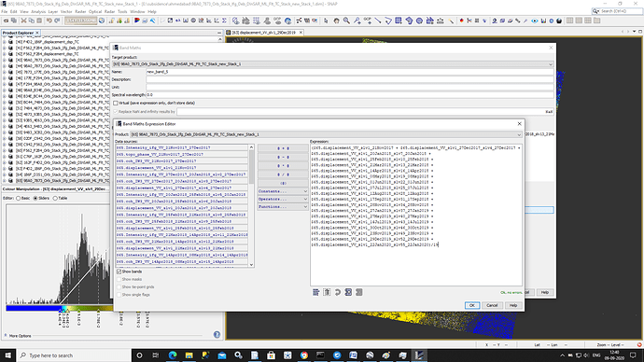Toggle the Show bands checkbox

click(x=119, y=271)
